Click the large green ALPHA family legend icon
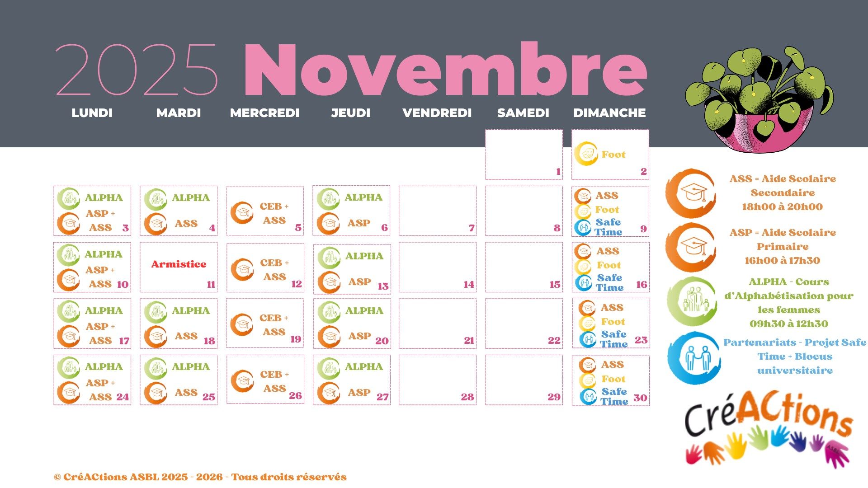Image resolution: width=868 pixels, height=488 pixels. click(x=692, y=301)
